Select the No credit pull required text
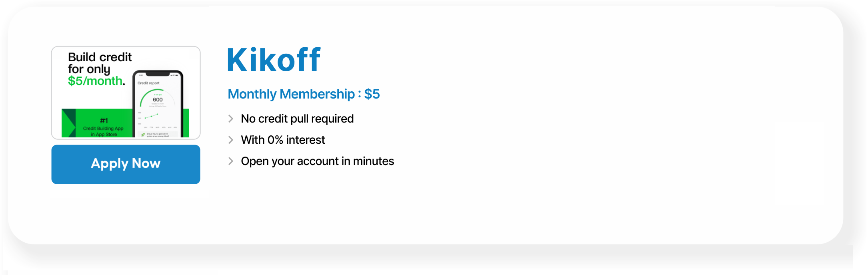 (297, 119)
